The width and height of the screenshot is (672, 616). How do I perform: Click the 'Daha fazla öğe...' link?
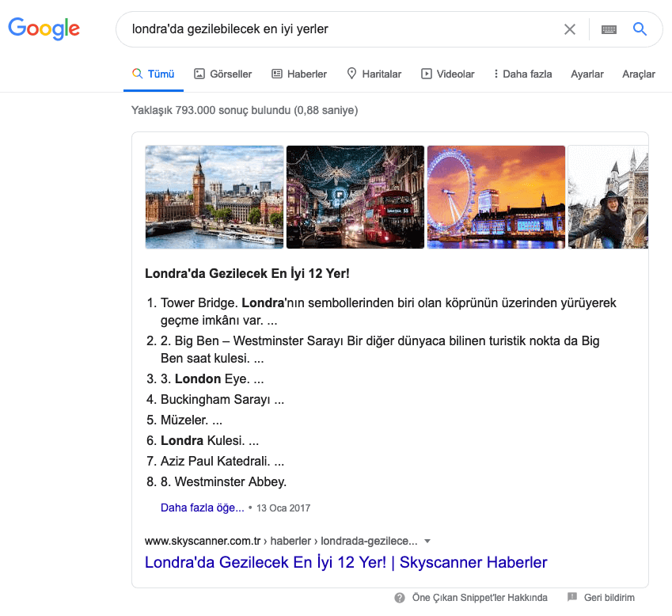point(203,508)
